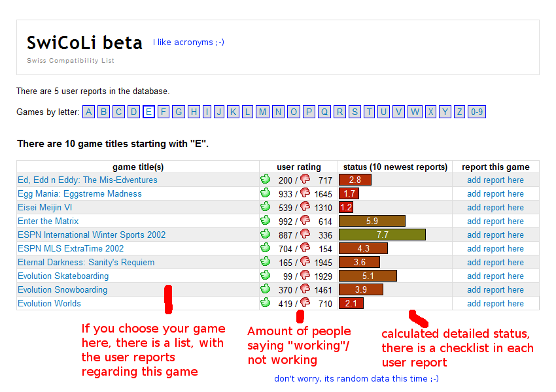Add report for Egg Mania: Eggstreme Madness
556x392 pixels.
495,193
